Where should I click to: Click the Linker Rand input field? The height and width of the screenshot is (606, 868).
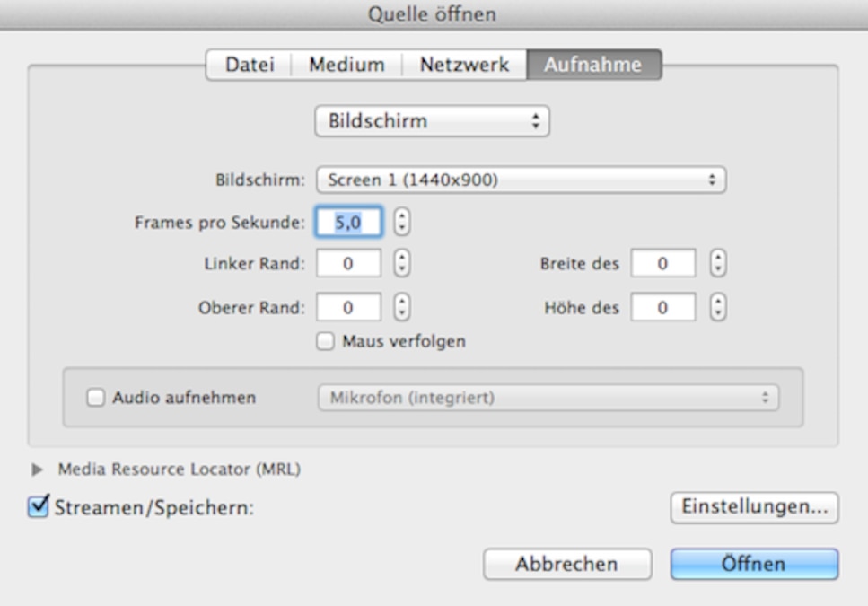click(x=348, y=264)
